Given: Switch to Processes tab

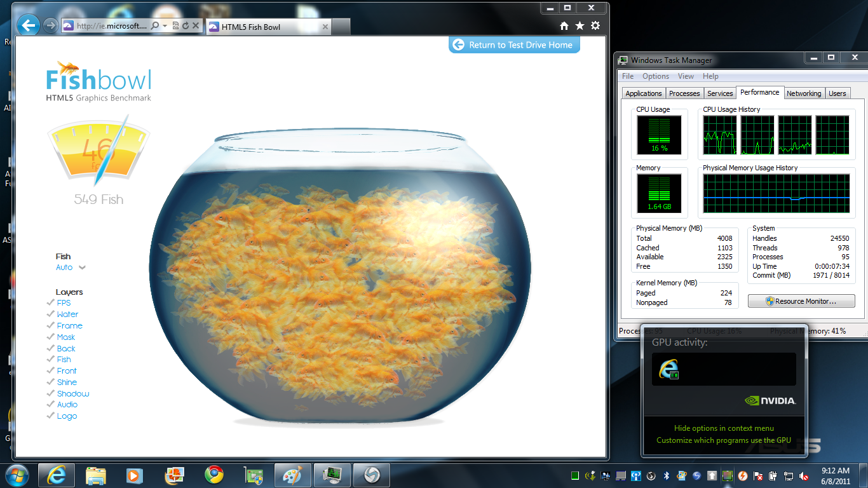Looking at the screenshot, I should 684,93.
